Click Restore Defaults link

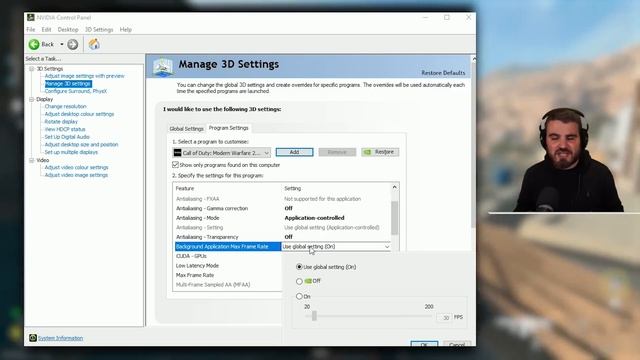click(443, 73)
